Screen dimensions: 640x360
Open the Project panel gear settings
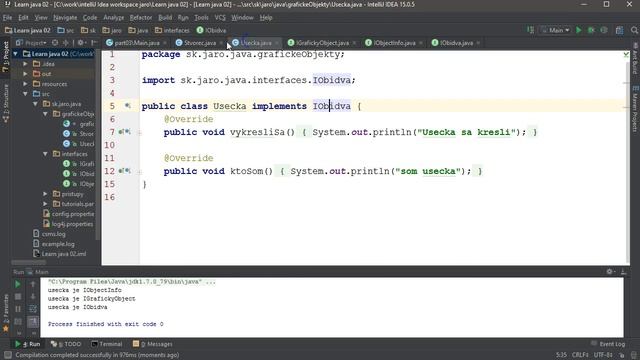pos(81,42)
